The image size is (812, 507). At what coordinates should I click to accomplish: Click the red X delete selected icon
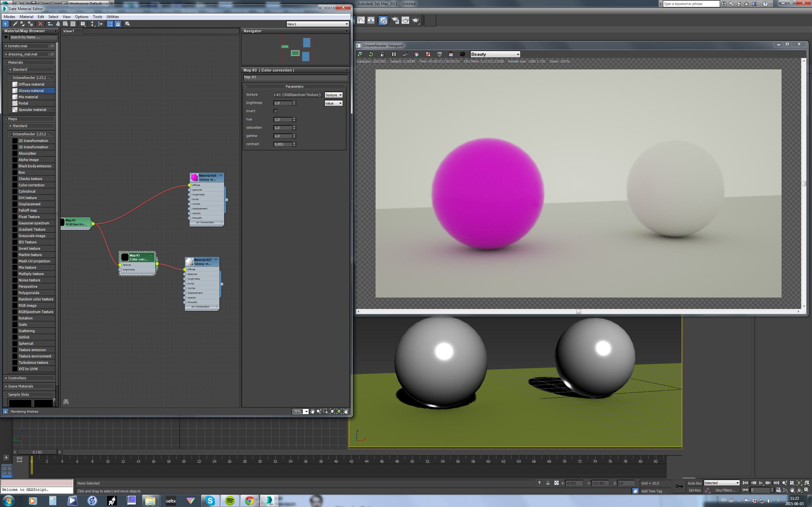click(40, 24)
